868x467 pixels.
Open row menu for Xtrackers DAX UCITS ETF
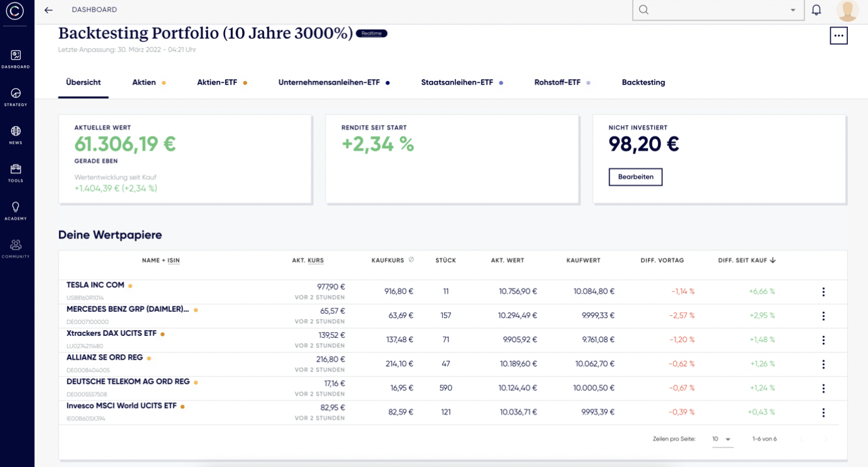tap(823, 340)
